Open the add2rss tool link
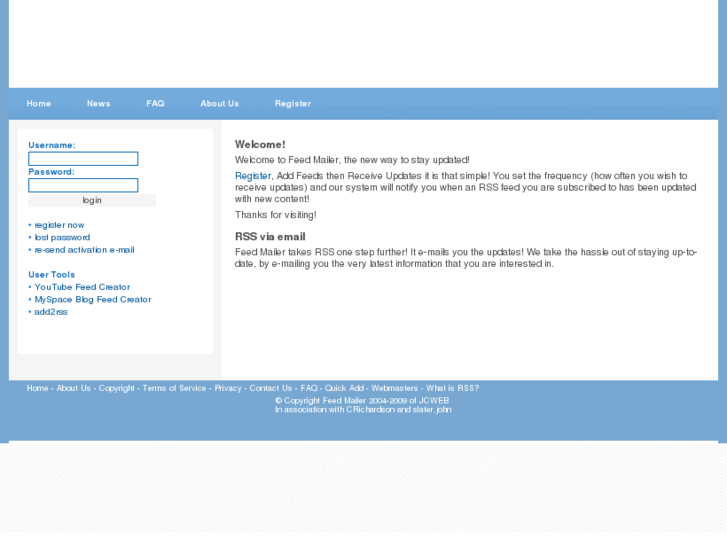727x545 pixels. pyautogui.click(x=51, y=312)
